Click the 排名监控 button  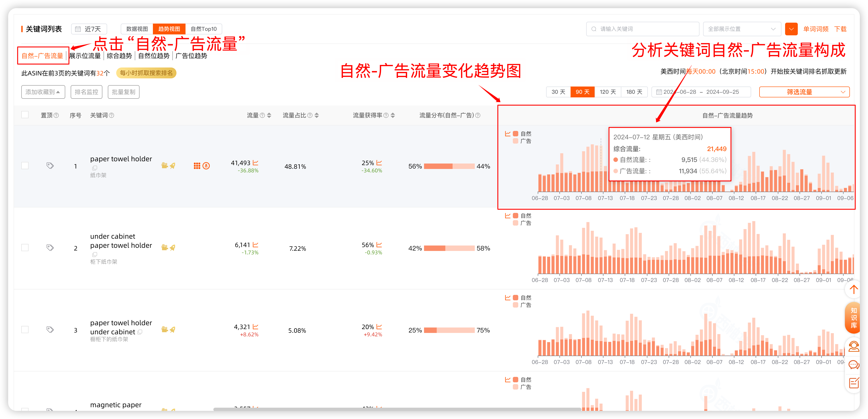click(86, 92)
